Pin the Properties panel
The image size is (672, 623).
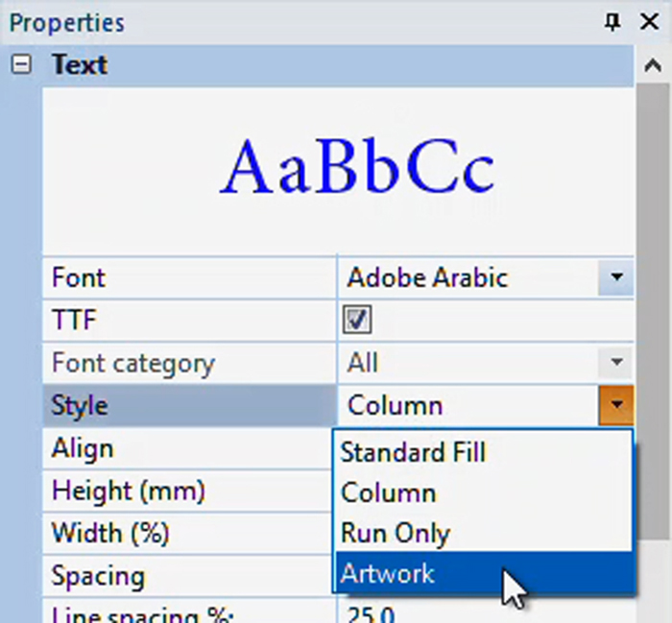pyautogui.click(x=613, y=22)
